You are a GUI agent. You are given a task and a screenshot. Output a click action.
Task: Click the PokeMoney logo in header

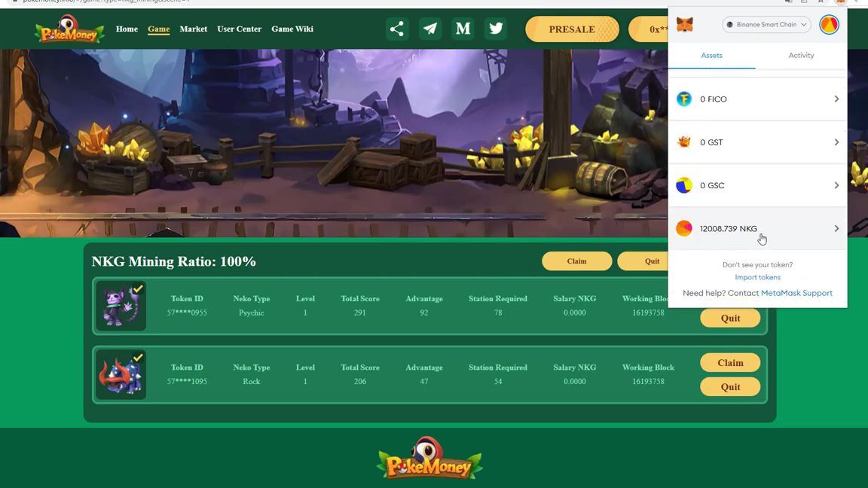69,29
